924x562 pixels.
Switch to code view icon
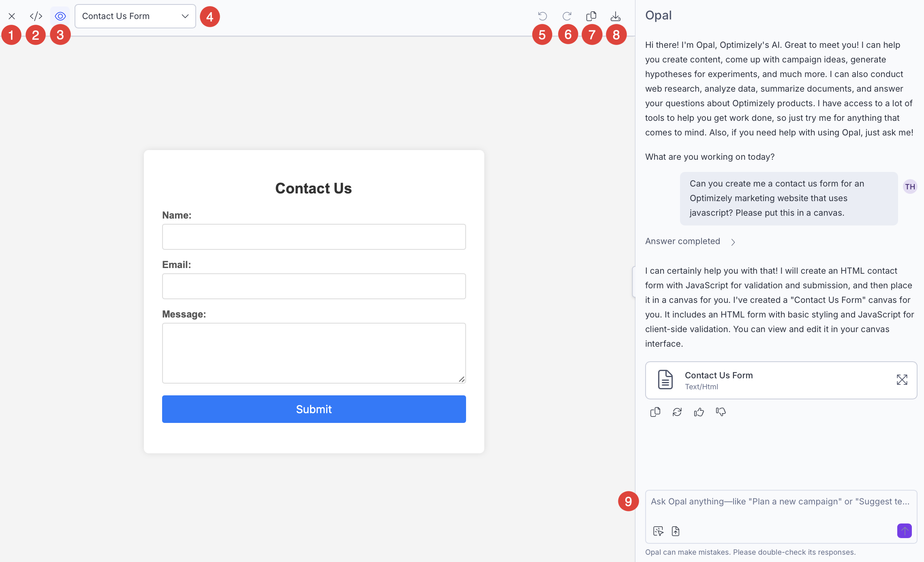click(x=36, y=16)
